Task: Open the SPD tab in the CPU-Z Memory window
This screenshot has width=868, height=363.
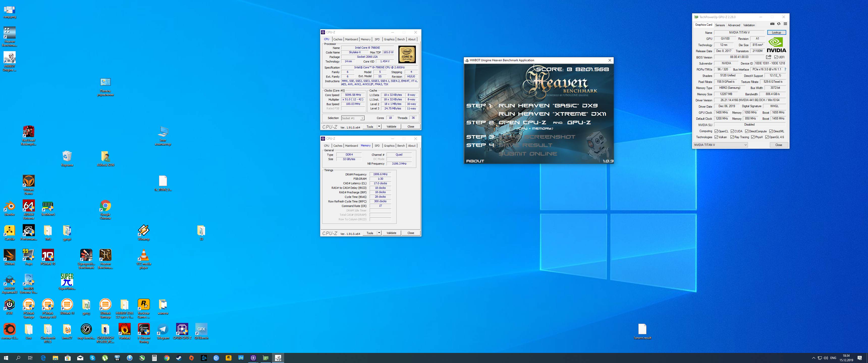Action: (x=377, y=146)
